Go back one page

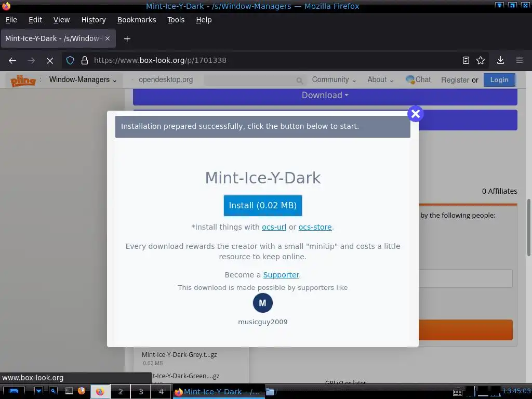point(12,61)
